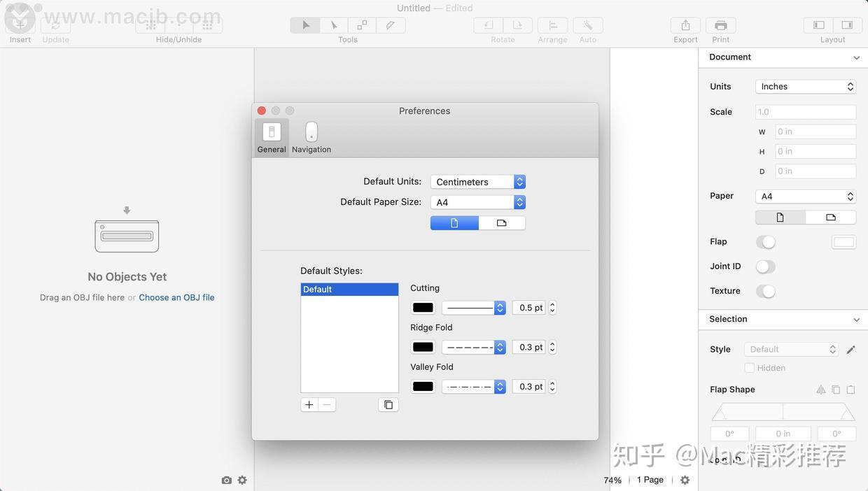Add a new style with the plus button
This screenshot has height=491, width=868.
(x=309, y=404)
